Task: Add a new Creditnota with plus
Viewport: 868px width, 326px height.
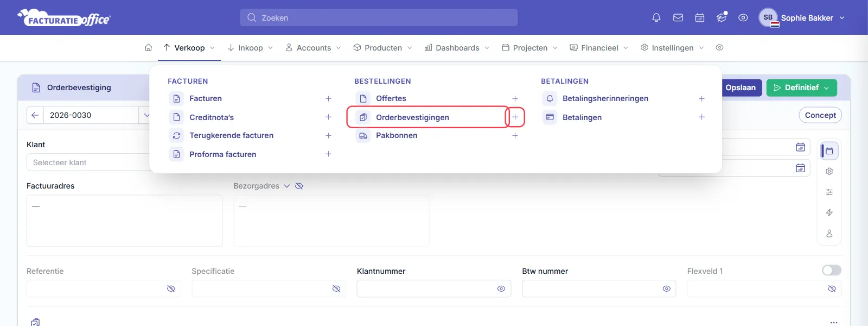Action: (328, 117)
